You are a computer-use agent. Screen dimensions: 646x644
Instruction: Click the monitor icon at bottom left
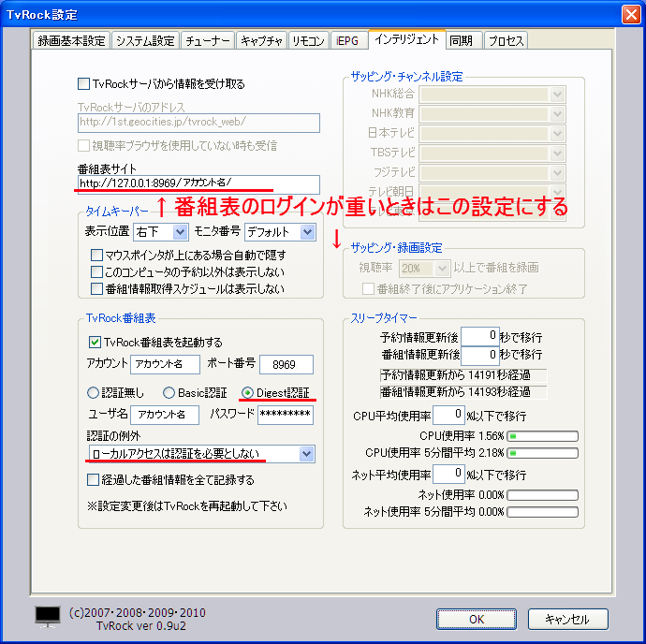pos(47,615)
